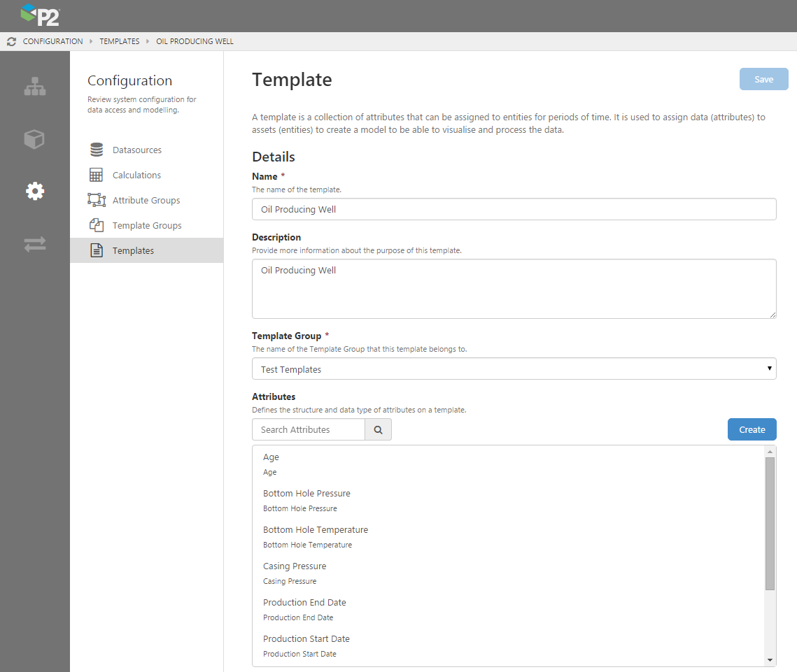797x672 pixels.
Task: Go to Attribute Groups section
Action: pyautogui.click(x=146, y=201)
